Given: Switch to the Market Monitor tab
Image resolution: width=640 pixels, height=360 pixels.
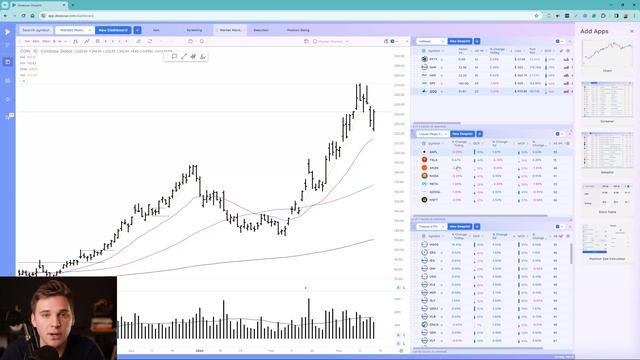Looking at the screenshot, I should (230, 30).
